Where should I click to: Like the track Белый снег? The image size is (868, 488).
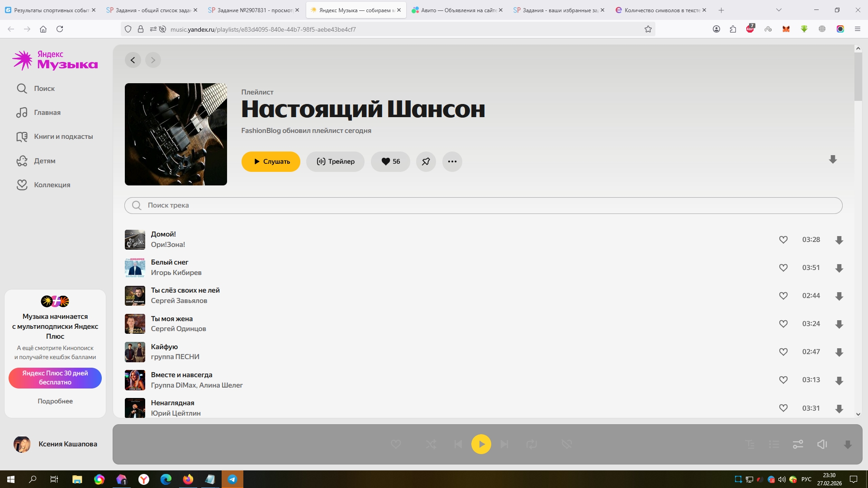(x=783, y=268)
